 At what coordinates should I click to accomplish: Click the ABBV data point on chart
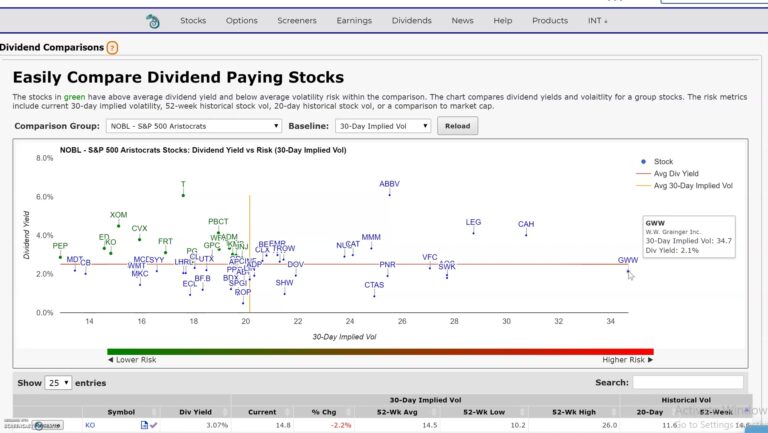tap(390, 195)
